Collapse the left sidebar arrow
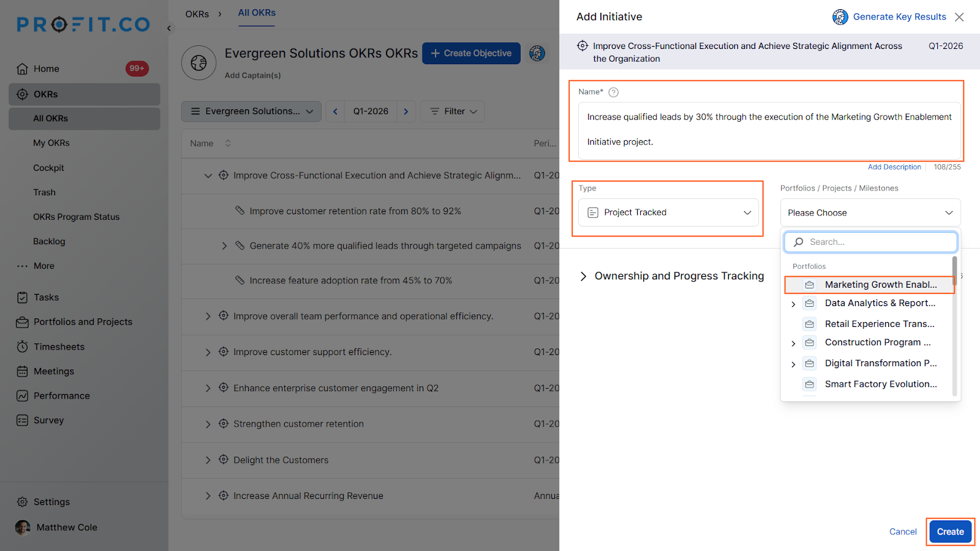Screen dimensions: 980x551 [169, 28]
